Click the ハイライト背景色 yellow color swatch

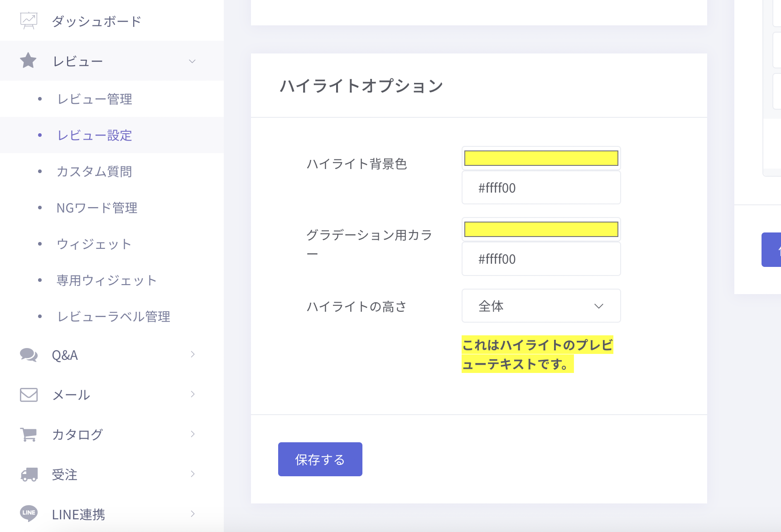click(x=541, y=158)
